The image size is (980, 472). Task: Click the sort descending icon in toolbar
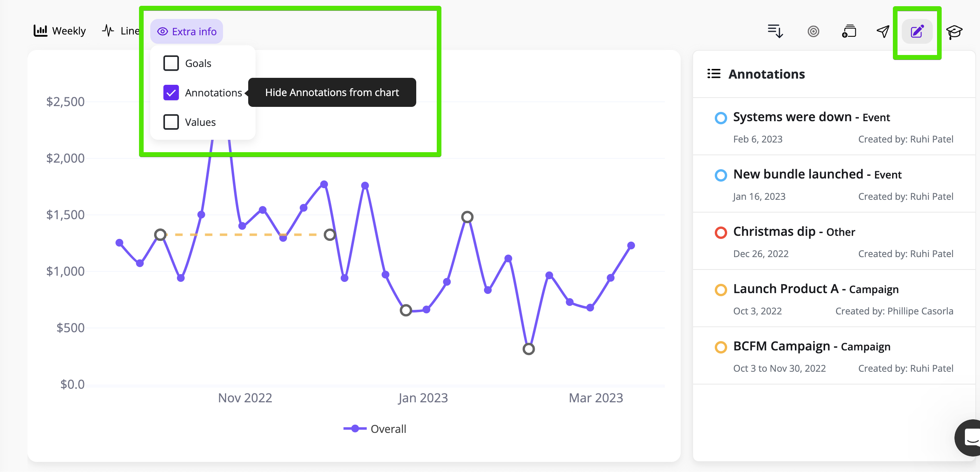(x=776, y=31)
